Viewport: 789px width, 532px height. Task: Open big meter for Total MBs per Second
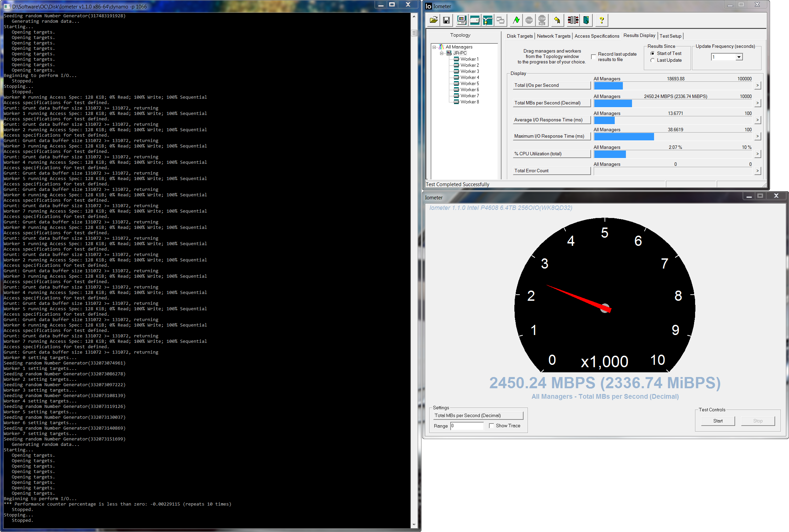click(x=757, y=103)
